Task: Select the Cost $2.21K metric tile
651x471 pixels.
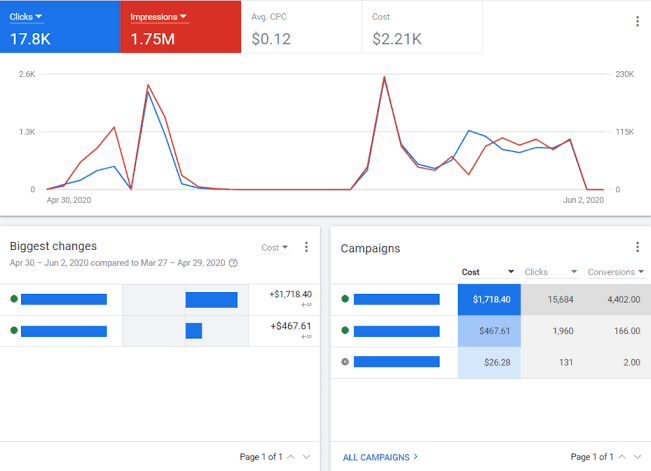Action: click(x=422, y=27)
